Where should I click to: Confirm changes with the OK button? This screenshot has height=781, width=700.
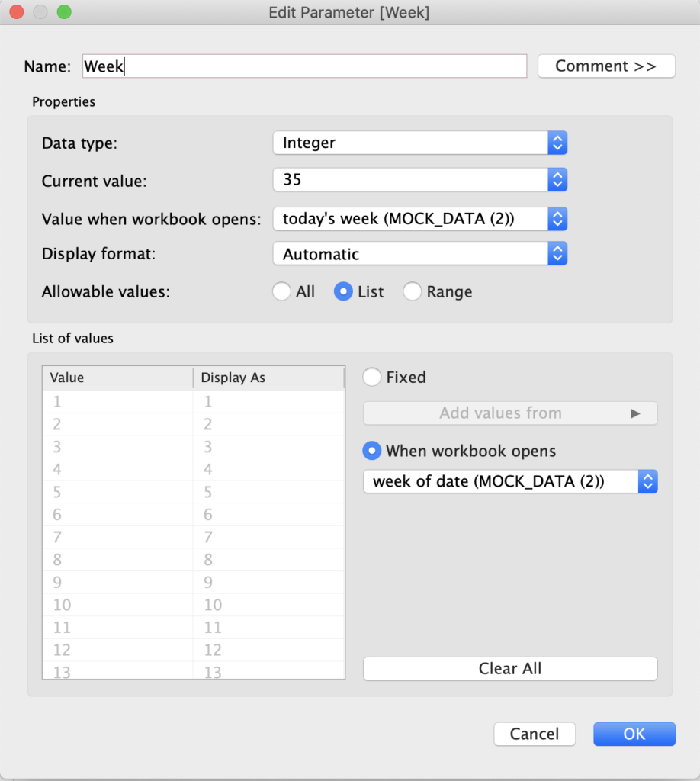634,734
